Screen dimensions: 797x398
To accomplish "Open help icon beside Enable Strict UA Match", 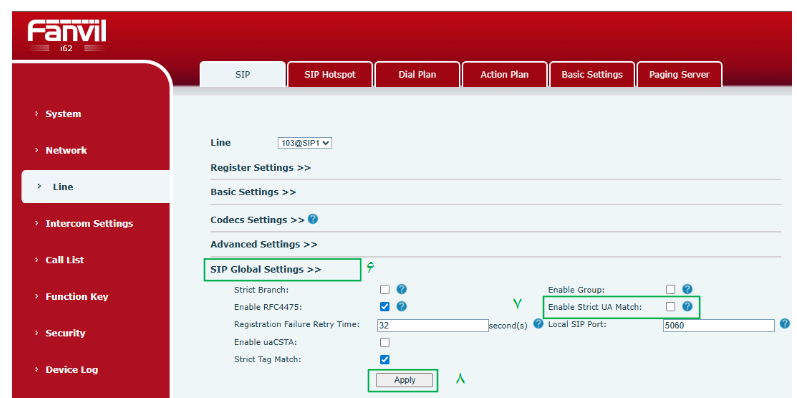I will tap(687, 306).
